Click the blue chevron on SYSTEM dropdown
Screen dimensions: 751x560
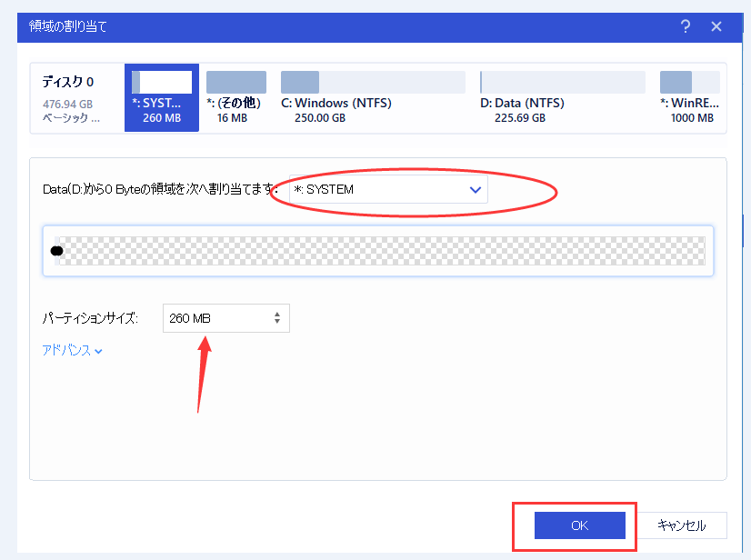(475, 190)
